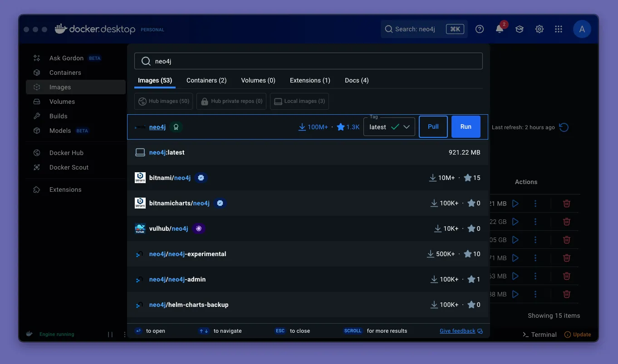Open the engine options menu in status bar
Screen dimensions: 618x364
click(x=125, y=335)
